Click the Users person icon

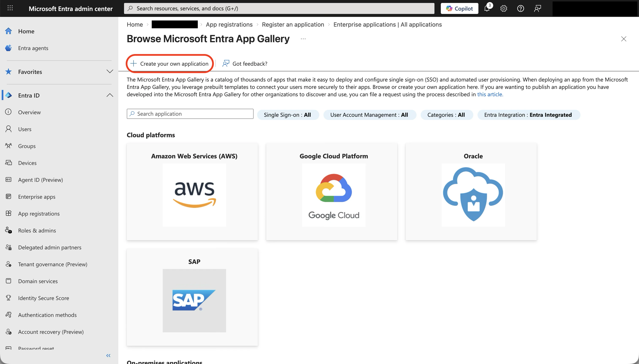pos(8,129)
